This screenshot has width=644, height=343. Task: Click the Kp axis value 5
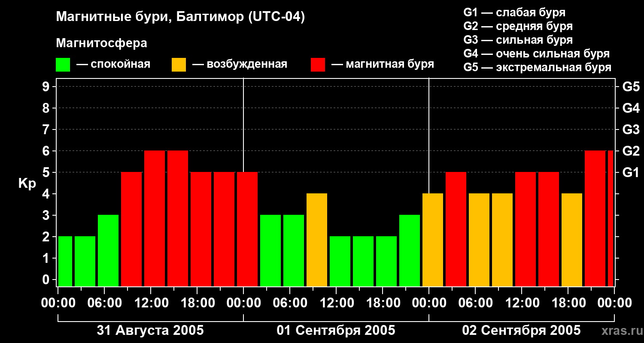pos(47,172)
